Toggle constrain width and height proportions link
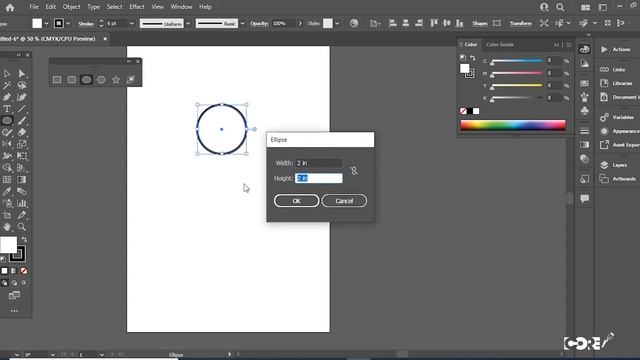This screenshot has height=360, width=640. (x=354, y=171)
